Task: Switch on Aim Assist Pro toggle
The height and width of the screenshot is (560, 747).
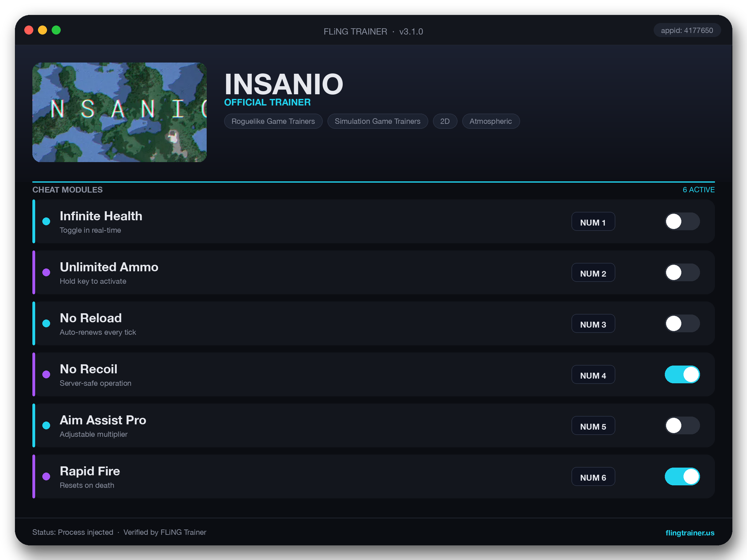Action: point(682,425)
